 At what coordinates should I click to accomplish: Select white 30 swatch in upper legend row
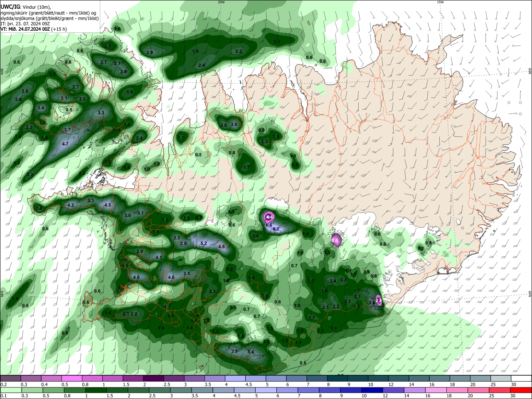(x=521, y=379)
